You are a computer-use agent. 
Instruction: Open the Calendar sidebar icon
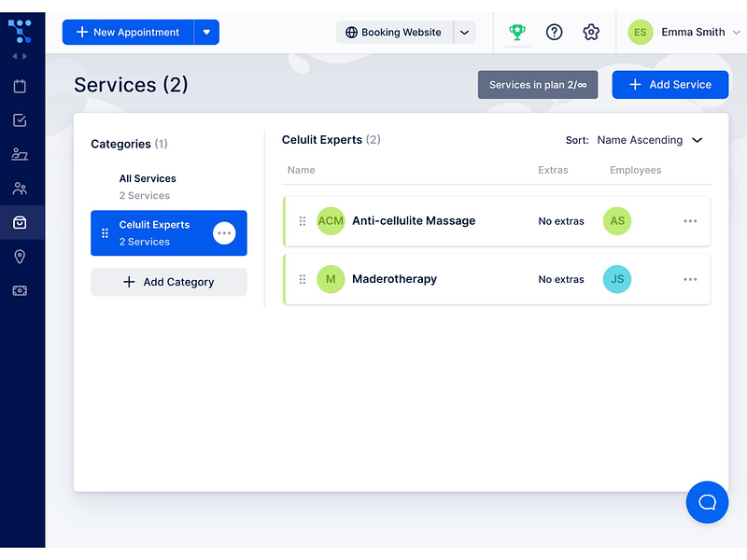(x=20, y=86)
